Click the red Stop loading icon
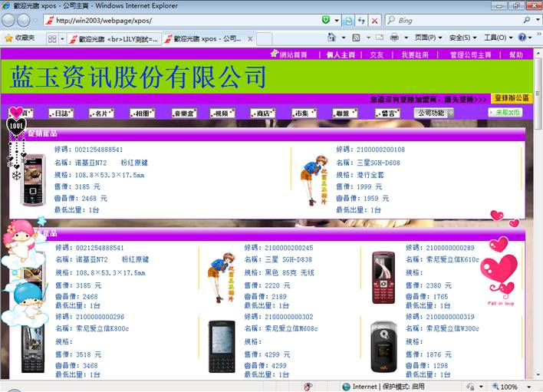The image size is (543, 392). point(375,20)
